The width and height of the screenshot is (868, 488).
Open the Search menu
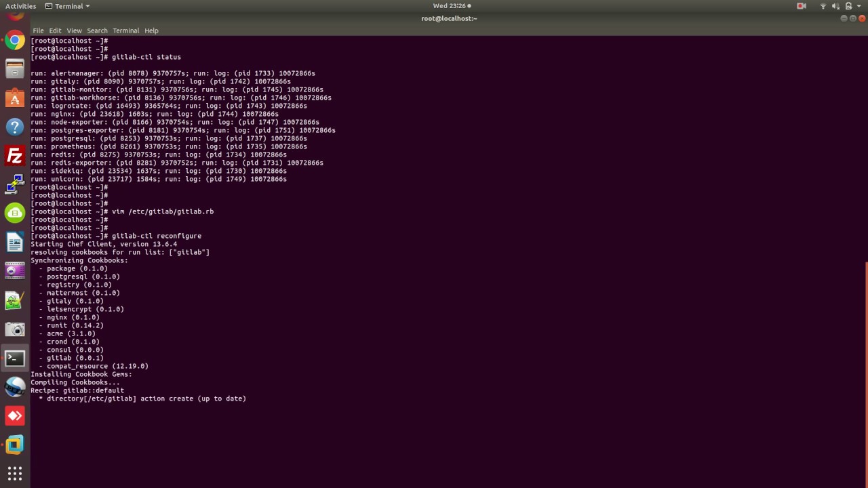(x=97, y=30)
